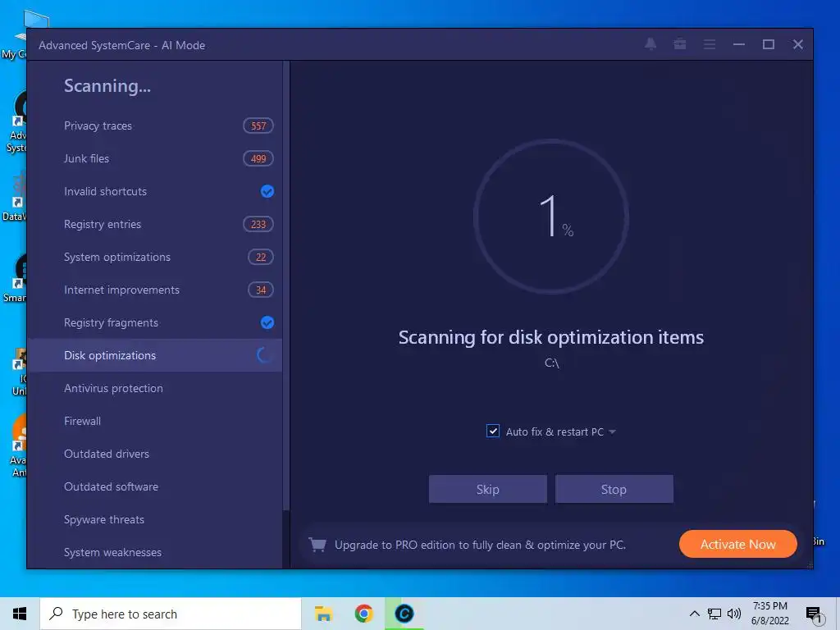Click the circular 1% scan progress indicator
Viewport: 840px width, 630px height.
tap(551, 217)
